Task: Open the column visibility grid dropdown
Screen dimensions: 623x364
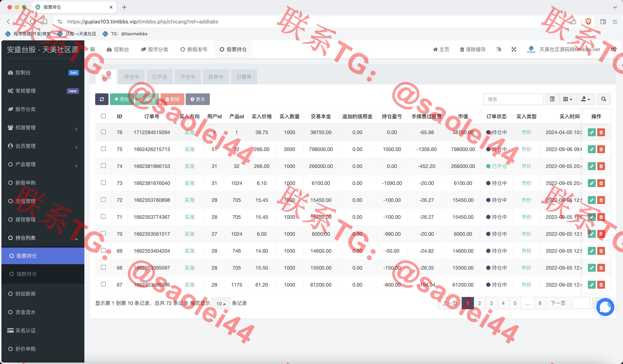Action: [x=568, y=99]
